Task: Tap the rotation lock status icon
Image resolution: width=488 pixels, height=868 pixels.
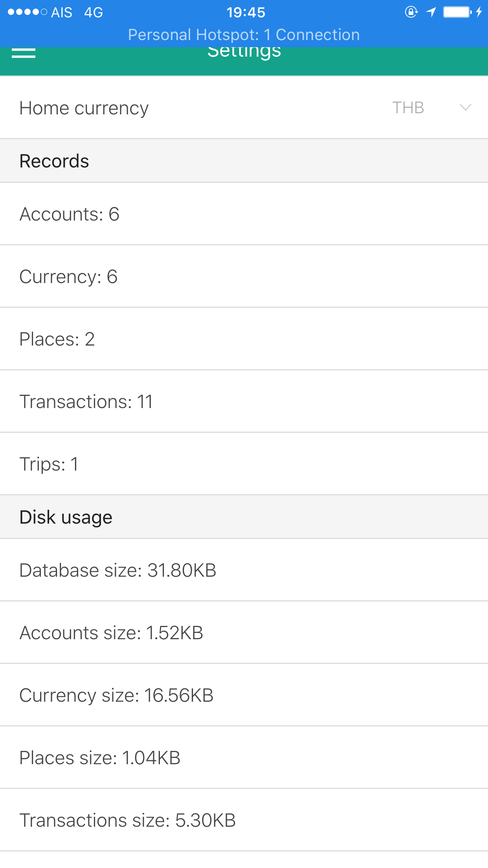Action: click(x=411, y=12)
